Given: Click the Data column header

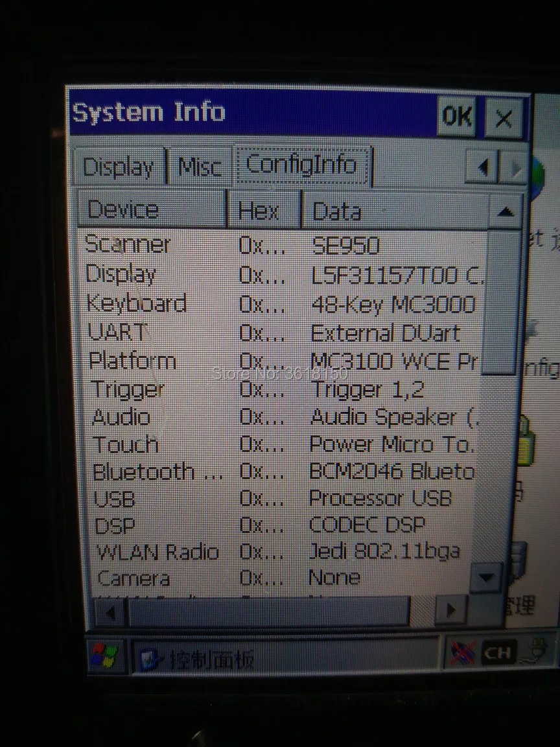Looking at the screenshot, I should [x=394, y=211].
